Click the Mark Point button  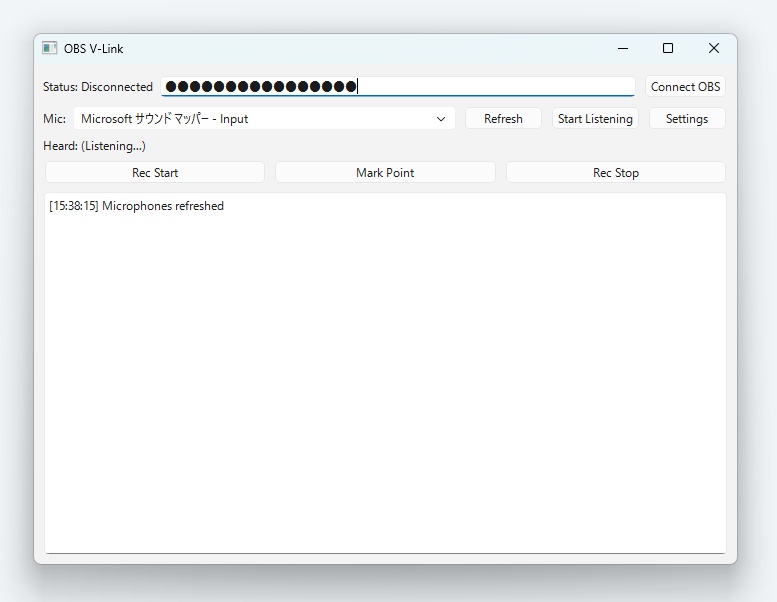coord(385,172)
